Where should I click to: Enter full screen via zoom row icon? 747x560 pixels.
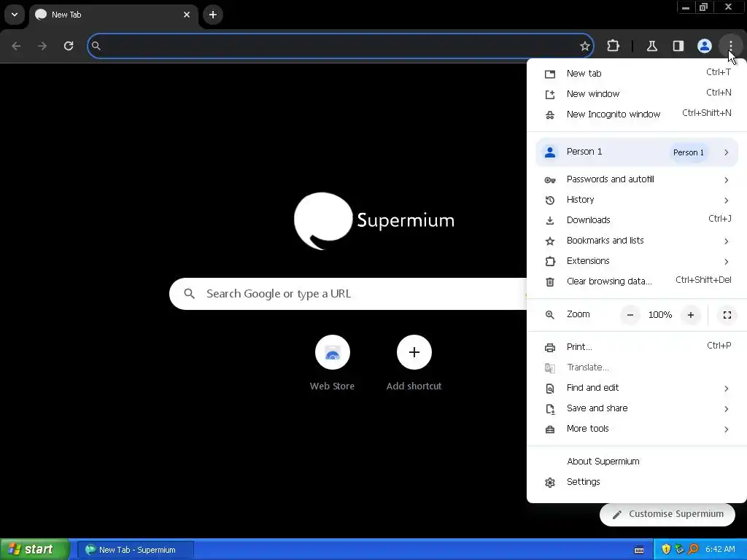727,315
